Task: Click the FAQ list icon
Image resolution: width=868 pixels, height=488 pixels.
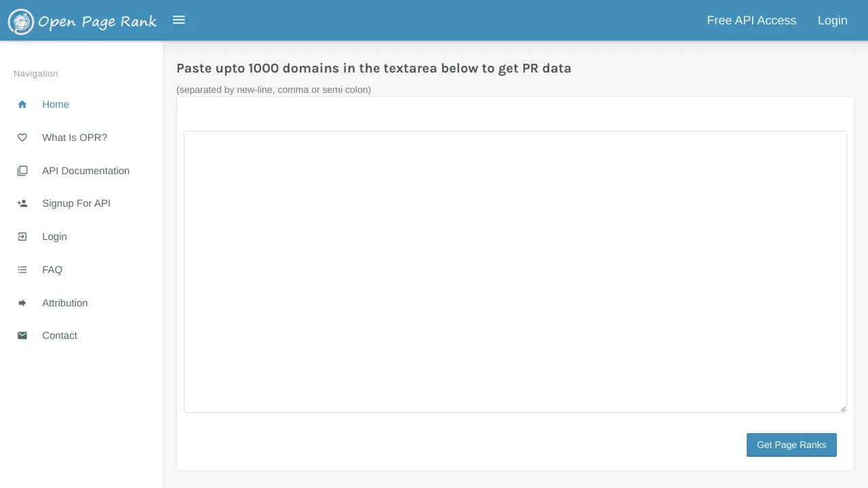Action: [x=22, y=270]
